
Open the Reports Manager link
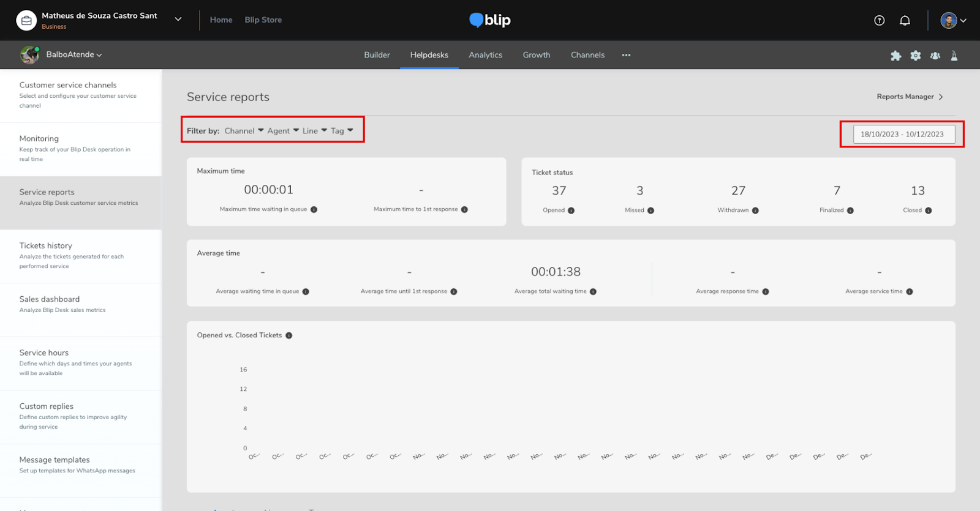tap(910, 97)
